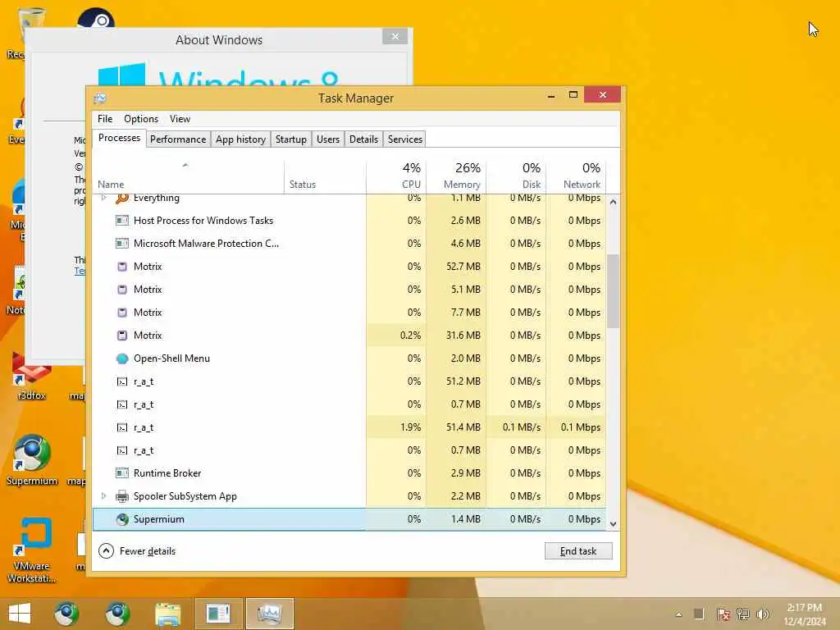Switch to the Startup tab

click(291, 139)
